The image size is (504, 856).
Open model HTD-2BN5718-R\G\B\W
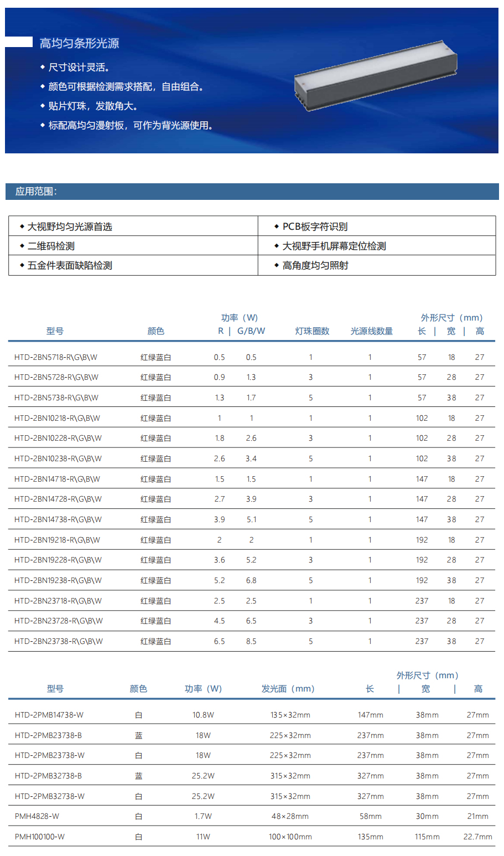point(56,357)
